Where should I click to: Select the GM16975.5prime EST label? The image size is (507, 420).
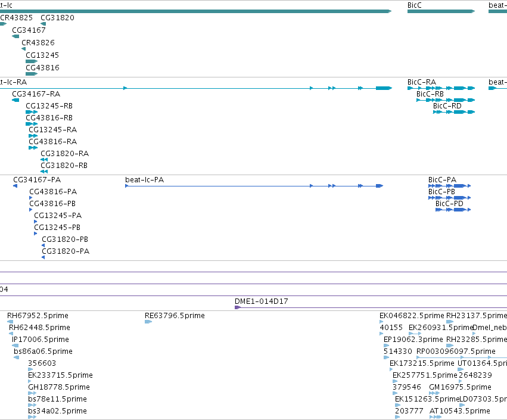click(x=460, y=387)
